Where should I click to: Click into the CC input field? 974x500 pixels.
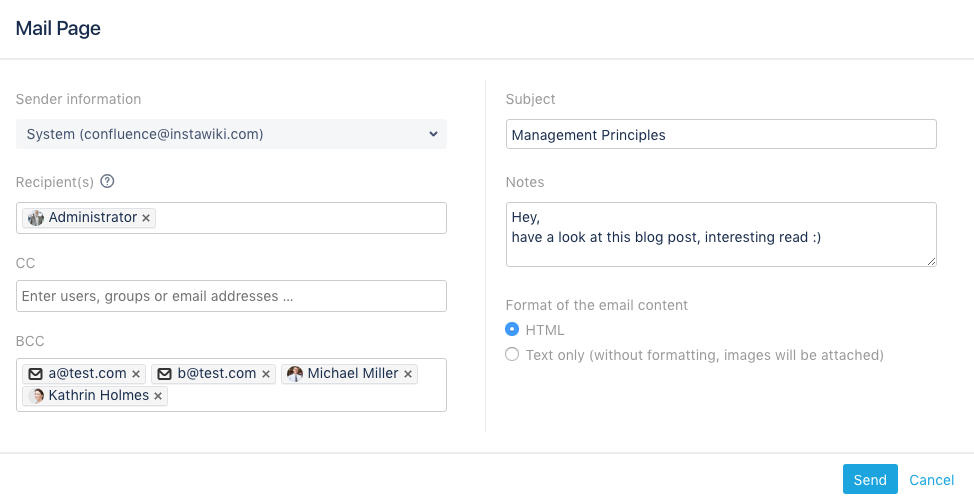(x=231, y=296)
